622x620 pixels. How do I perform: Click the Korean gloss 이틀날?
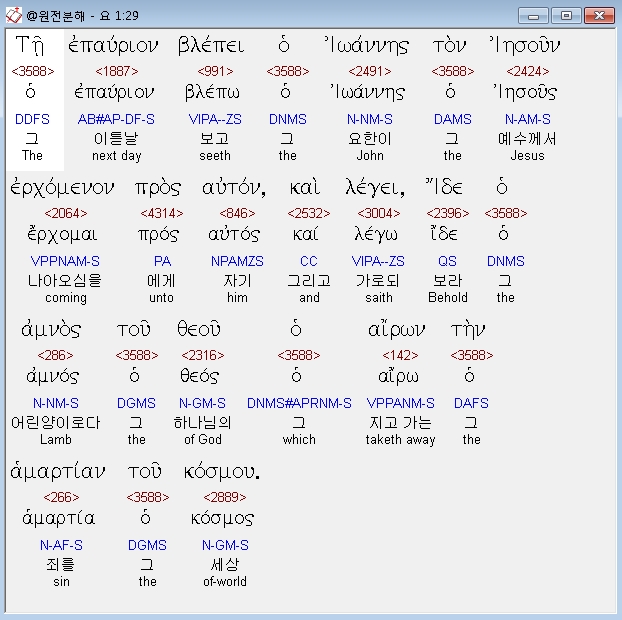click(116, 139)
